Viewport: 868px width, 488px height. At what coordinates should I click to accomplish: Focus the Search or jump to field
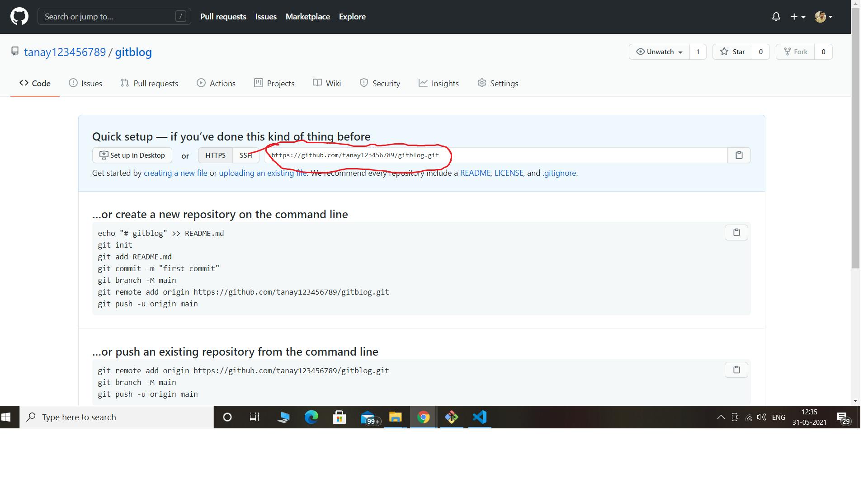tap(114, 17)
